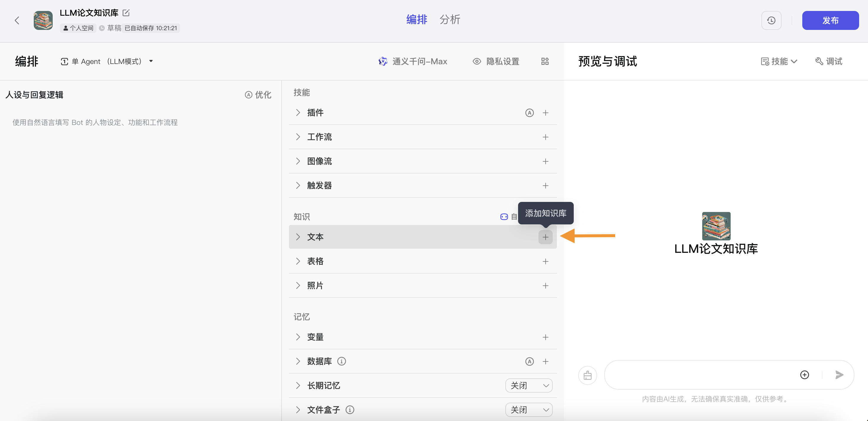The image size is (868, 421).
Task: Click the 发布 button
Action: [x=831, y=20]
